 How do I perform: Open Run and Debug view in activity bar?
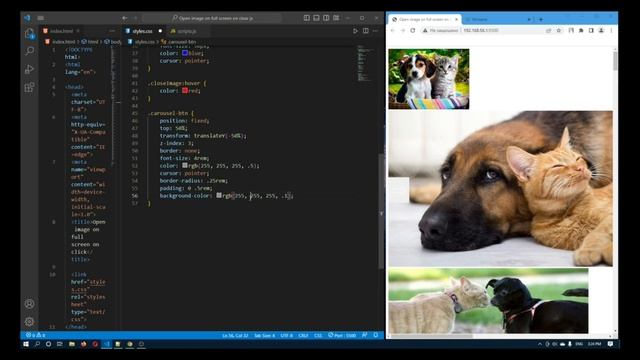coord(29,69)
